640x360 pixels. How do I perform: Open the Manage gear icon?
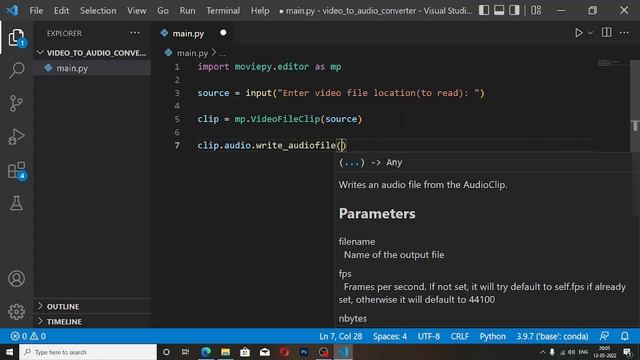coord(16,312)
